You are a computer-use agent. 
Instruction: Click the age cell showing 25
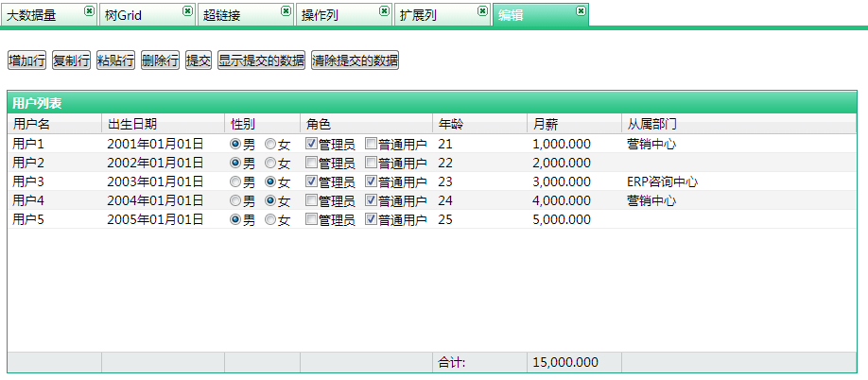click(x=480, y=219)
